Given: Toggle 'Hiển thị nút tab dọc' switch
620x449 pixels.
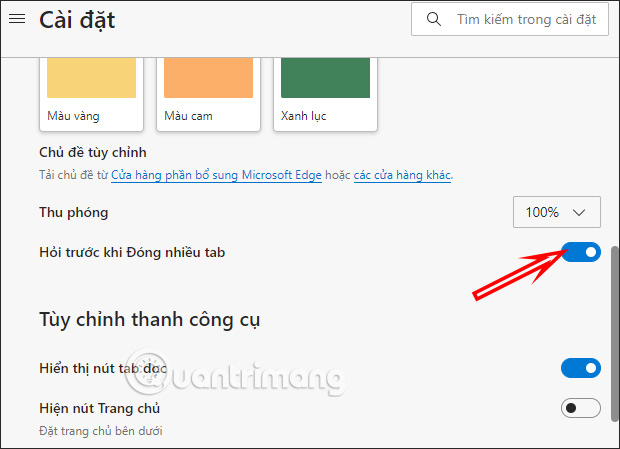Looking at the screenshot, I should [581, 368].
